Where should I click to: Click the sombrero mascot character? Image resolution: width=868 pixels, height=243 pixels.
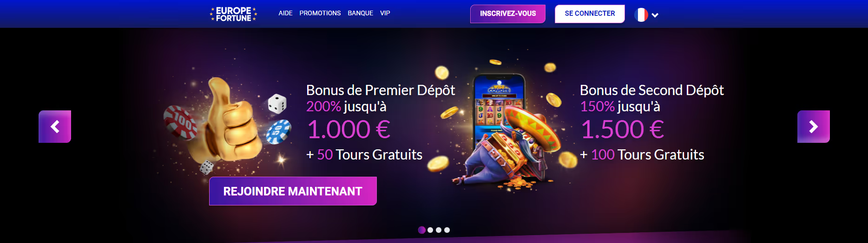tap(511, 148)
